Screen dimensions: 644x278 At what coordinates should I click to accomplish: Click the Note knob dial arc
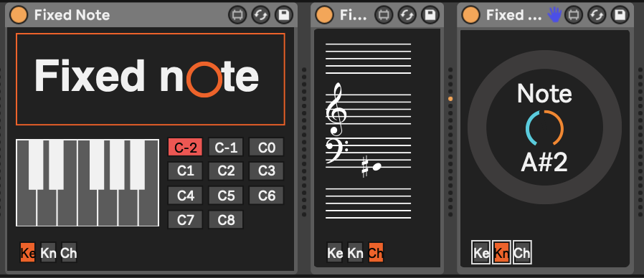click(544, 128)
